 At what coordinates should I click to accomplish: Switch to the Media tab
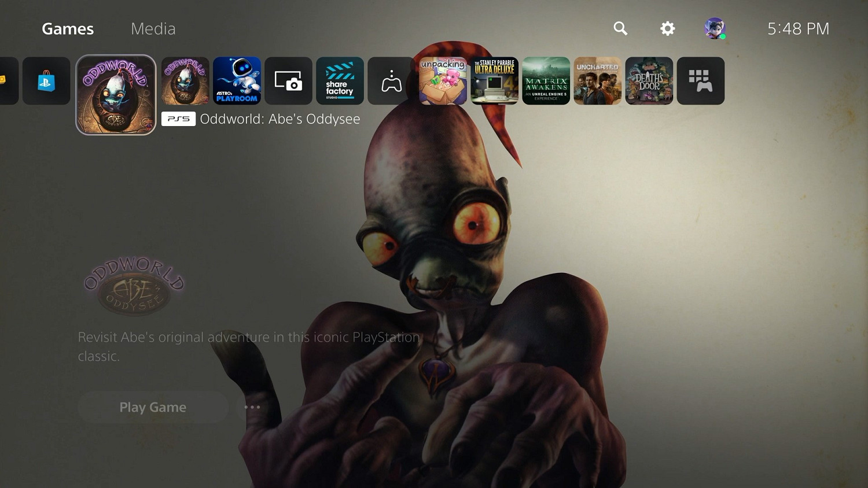point(153,28)
